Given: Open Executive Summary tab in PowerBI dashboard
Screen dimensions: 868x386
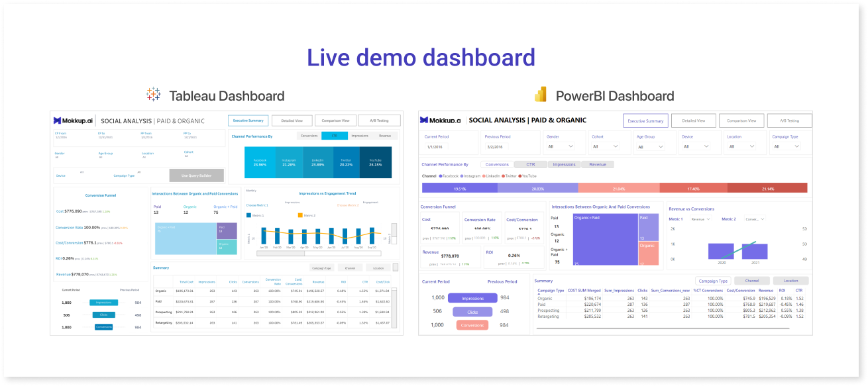Looking at the screenshot, I should 645,121.
